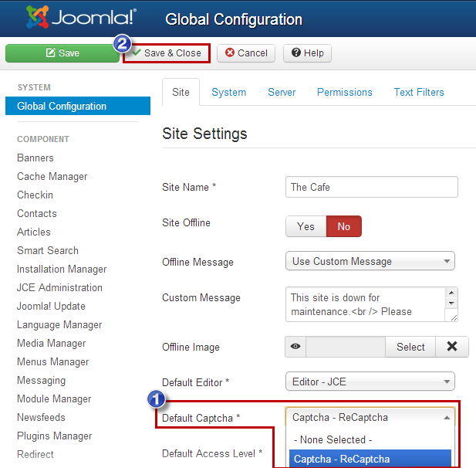Click Save & Close button
Image resolution: width=476 pixels, height=468 pixels.
[x=167, y=53]
